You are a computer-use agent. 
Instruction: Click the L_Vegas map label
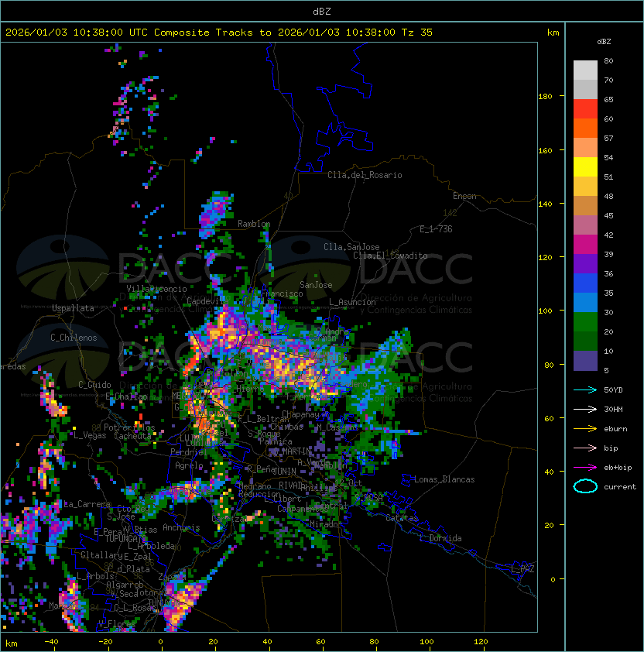90,435
